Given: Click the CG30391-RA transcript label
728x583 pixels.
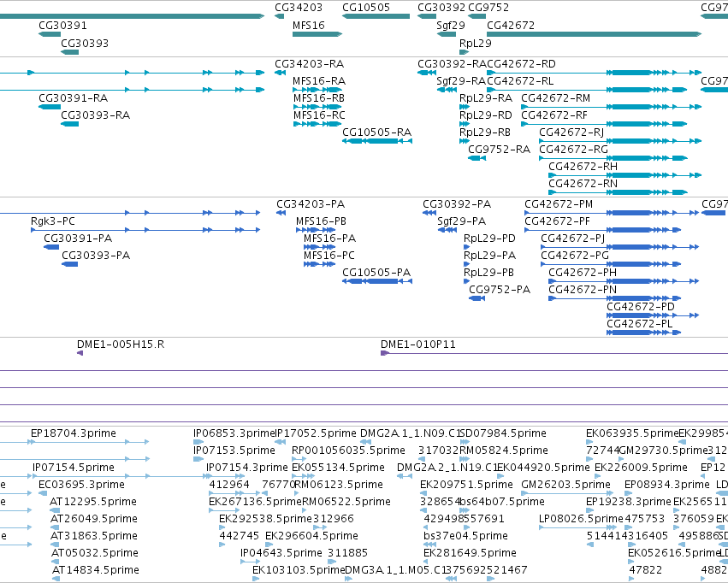Looking at the screenshot, I should (x=74, y=97).
